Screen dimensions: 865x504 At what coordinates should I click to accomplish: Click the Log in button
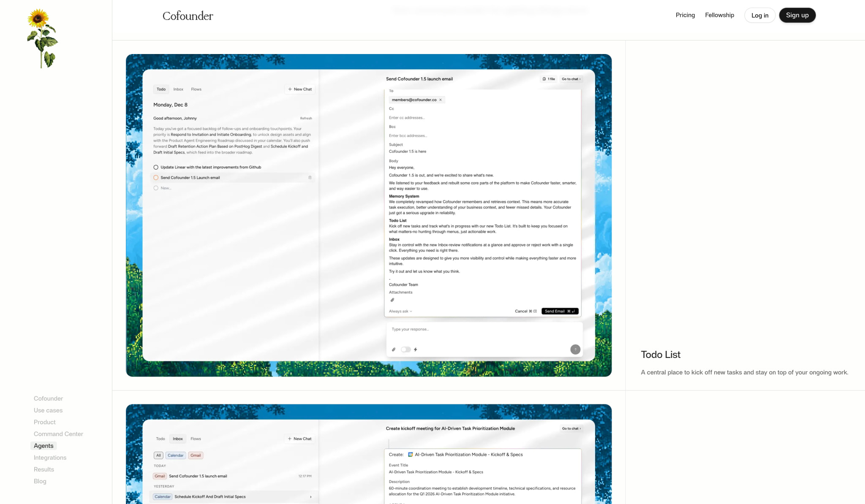tap(760, 15)
